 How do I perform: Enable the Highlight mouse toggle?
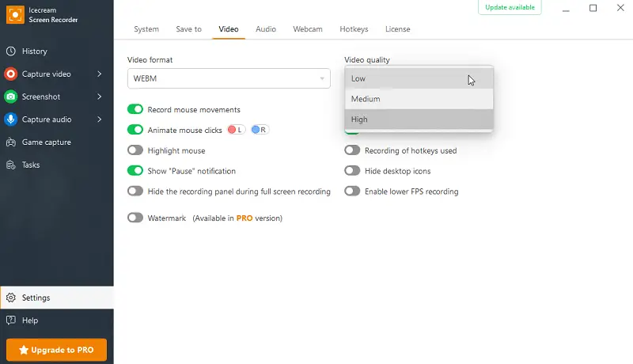coord(135,150)
